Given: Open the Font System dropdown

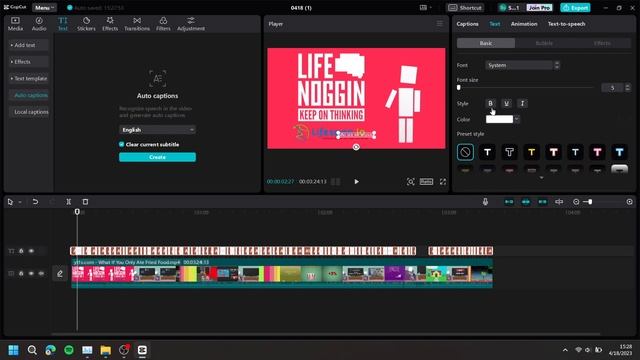Looking at the screenshot, I should click(522, 65).
